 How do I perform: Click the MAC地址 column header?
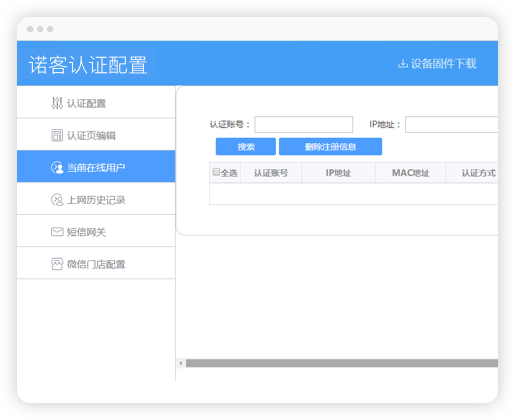point(410,173)
